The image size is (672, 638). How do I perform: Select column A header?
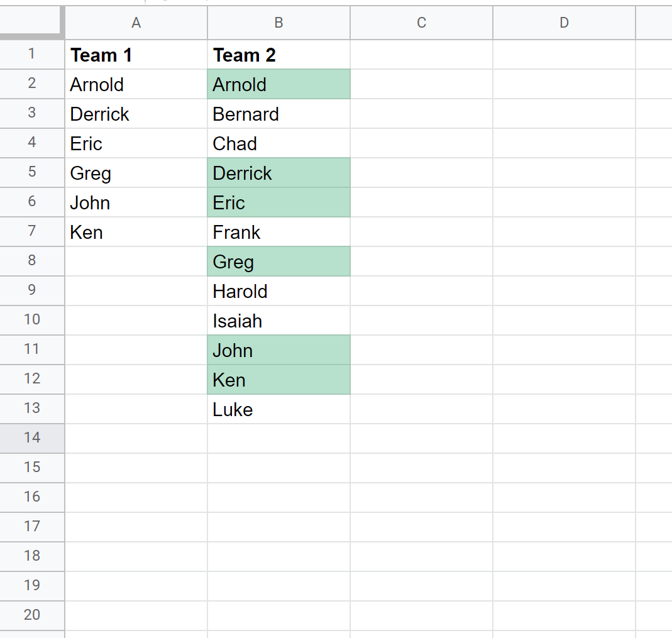[136, 23]
